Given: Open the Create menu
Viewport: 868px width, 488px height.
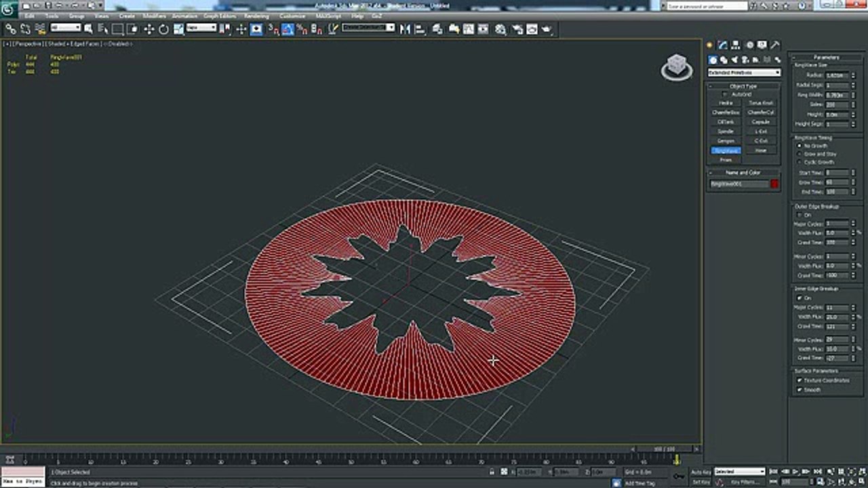Looking at the screenshot, I should [x=127, y=16].
